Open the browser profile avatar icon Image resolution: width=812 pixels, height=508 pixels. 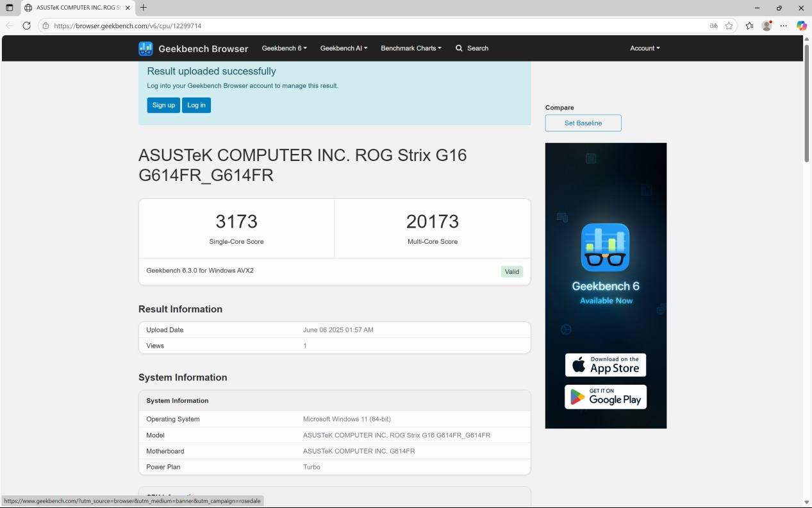pos(766,26)
